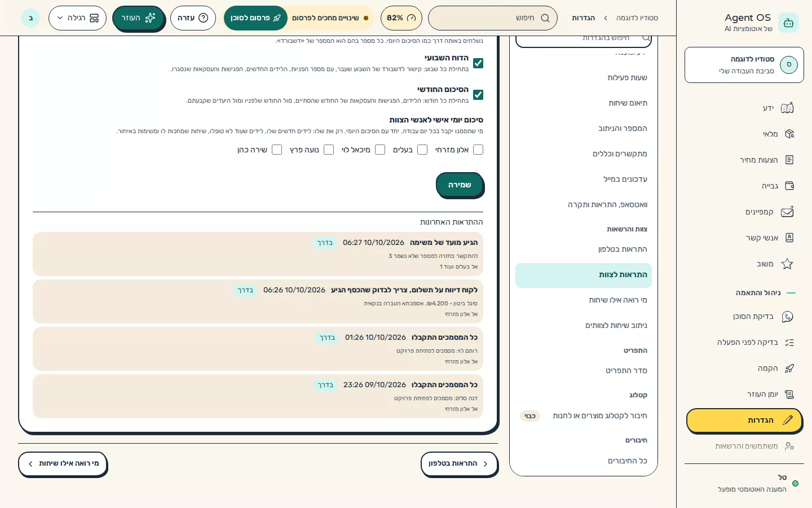Screen dimensions: 812x508
Task: Click the top חיפוש search field
Action: (x=492, y=18)
